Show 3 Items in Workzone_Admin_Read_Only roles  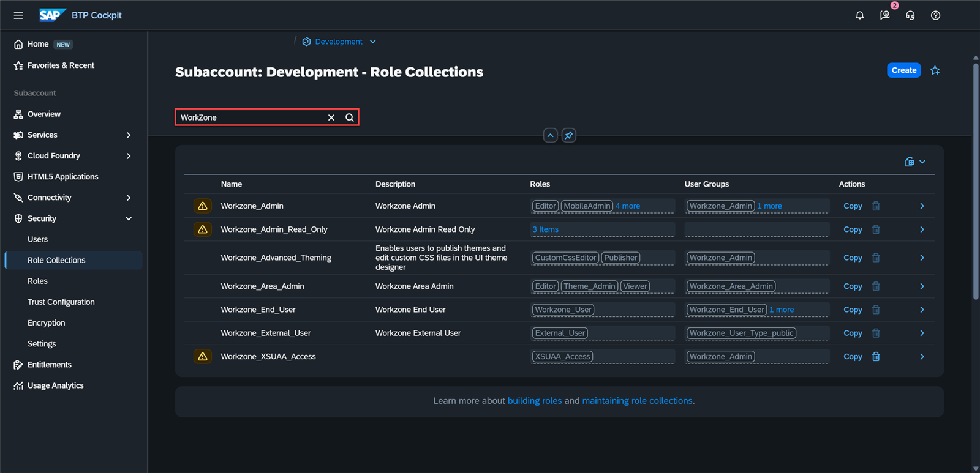545,229
